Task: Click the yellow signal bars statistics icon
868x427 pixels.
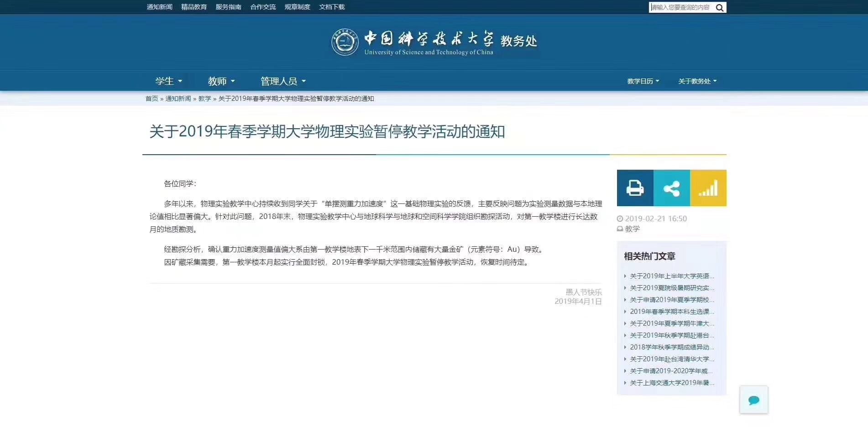Action: tap(708, 188)
